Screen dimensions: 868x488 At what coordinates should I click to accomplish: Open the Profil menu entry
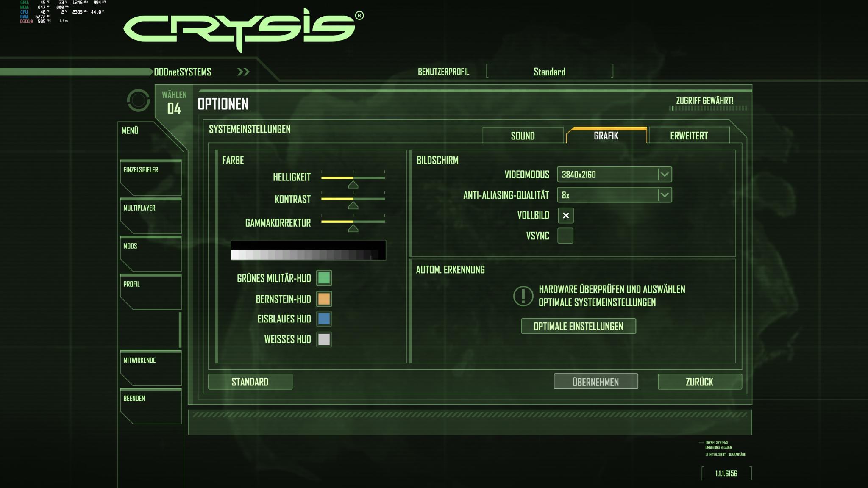(x=150, y=292)
